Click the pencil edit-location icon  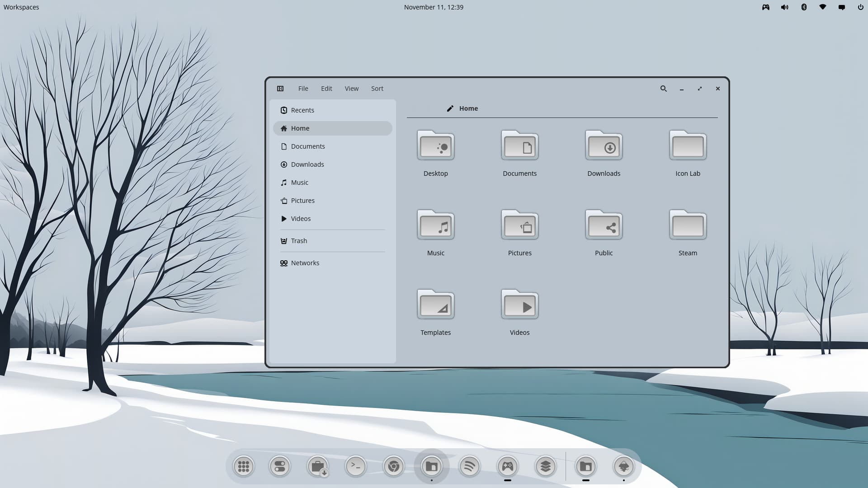(x=450, y=108)
